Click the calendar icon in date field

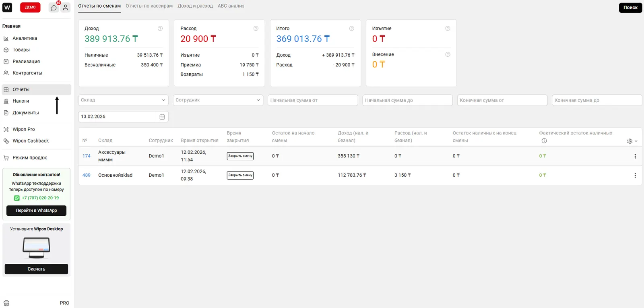(162, 117)
